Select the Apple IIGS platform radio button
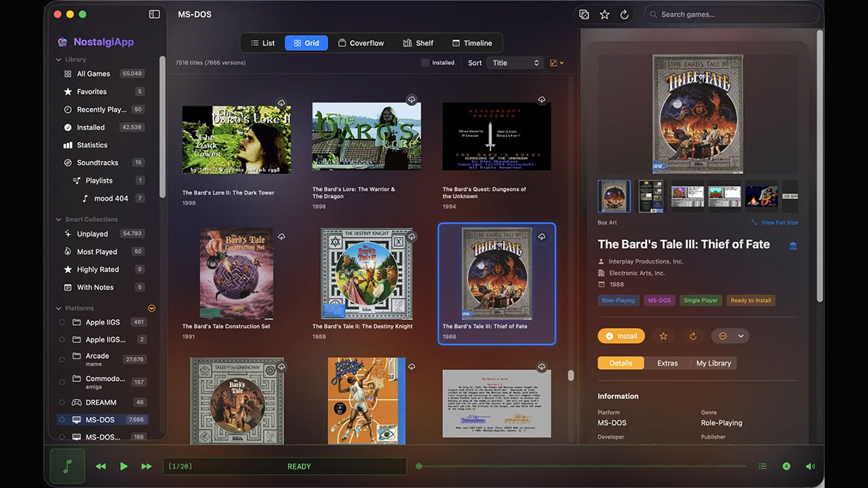868x488 pixels. 62,322
